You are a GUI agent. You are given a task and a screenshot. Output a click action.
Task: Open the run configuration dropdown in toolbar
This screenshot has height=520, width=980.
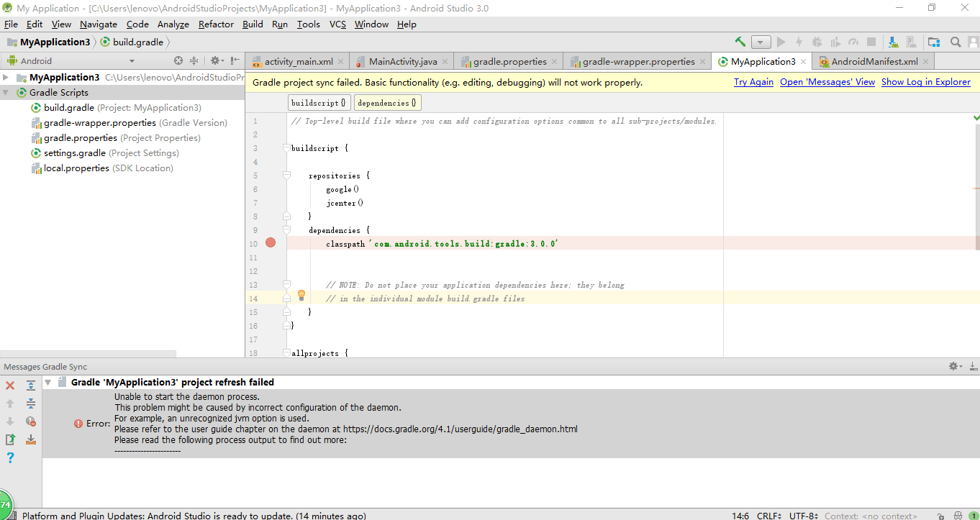[x=761, y=42]
